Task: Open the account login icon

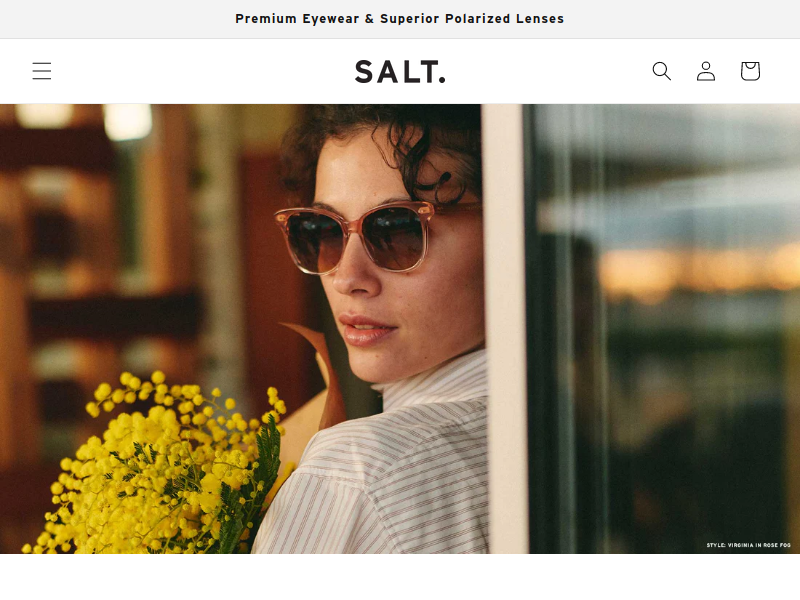Action: [706, 71]
